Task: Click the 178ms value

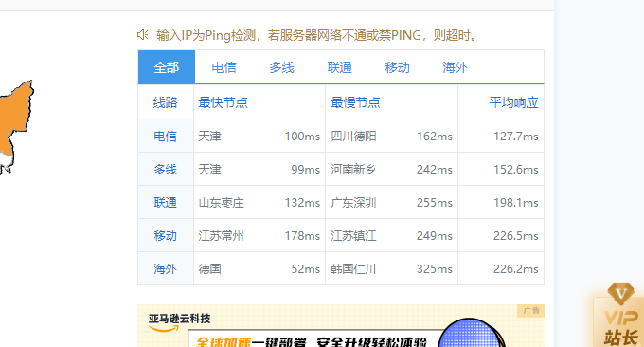Action: (x=302, y=235)
